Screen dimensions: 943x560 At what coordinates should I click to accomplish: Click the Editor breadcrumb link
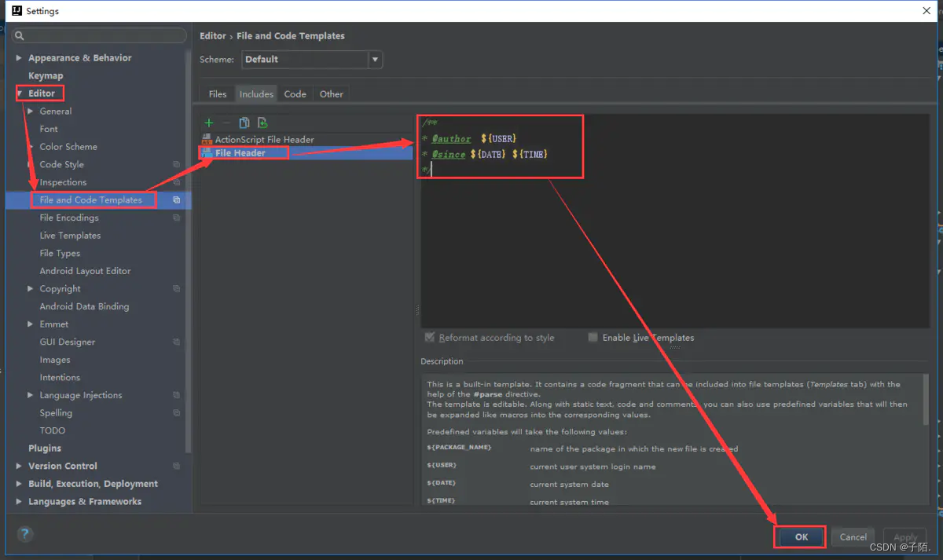[x=213, y=36]
